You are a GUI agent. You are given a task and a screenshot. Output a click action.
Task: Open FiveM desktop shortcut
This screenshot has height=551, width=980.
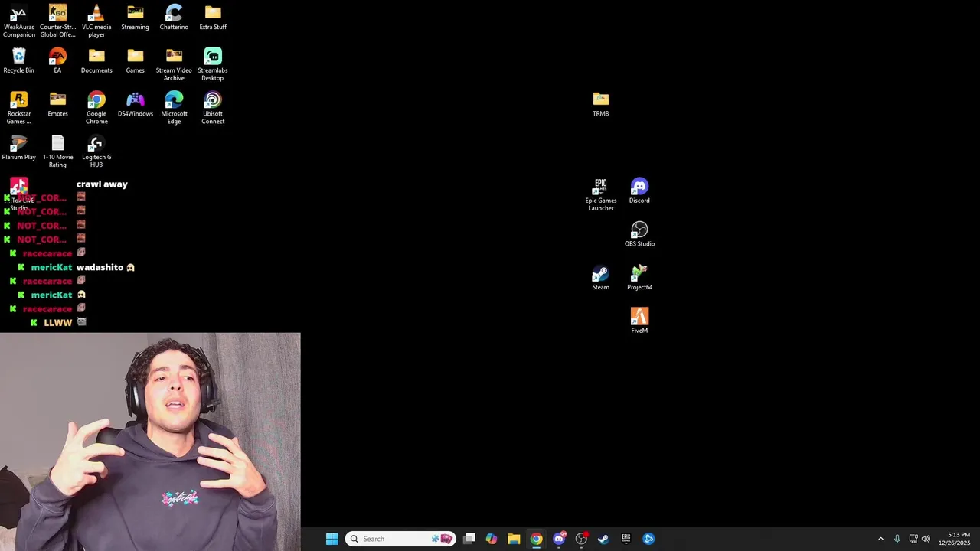[639, 321]
